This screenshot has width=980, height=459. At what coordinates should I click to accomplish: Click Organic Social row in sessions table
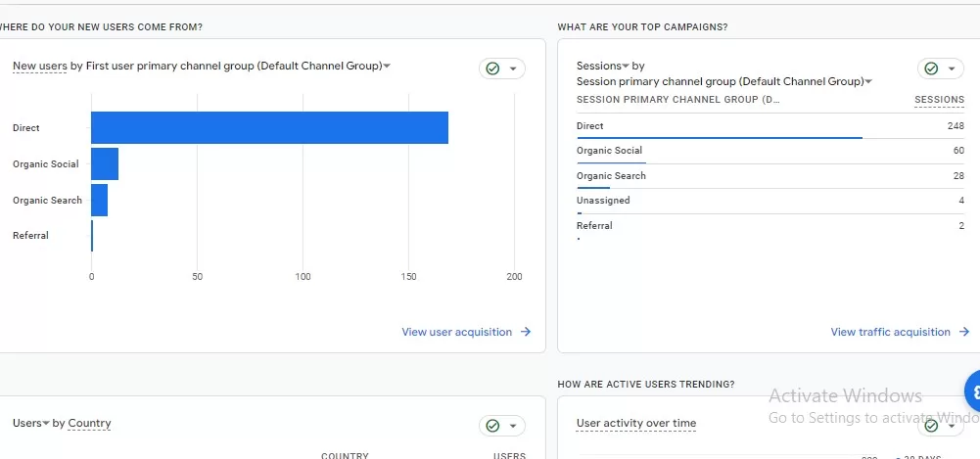tap(770, 151)
